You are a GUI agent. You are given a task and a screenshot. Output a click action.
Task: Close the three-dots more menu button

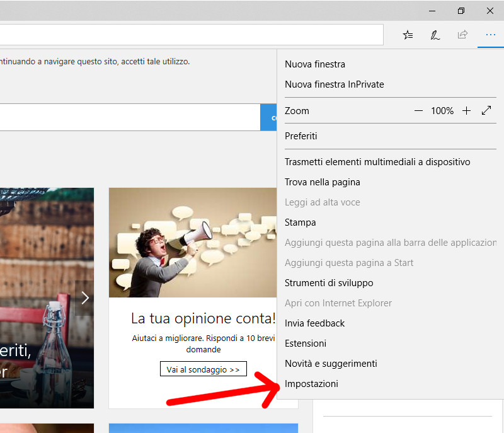490,35
